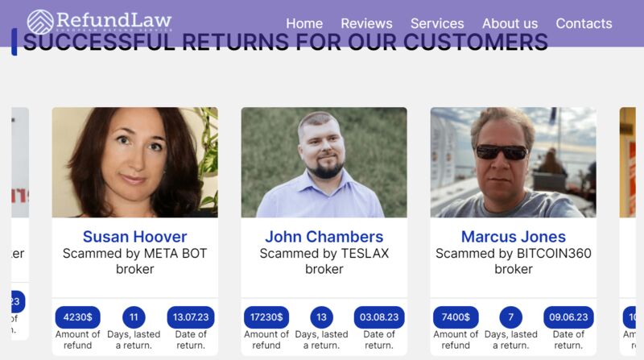The height and width of the screenshot is (360, 644).
Task: Click Marcus Jones' photo with sunglasses
Action: [513, 163]
